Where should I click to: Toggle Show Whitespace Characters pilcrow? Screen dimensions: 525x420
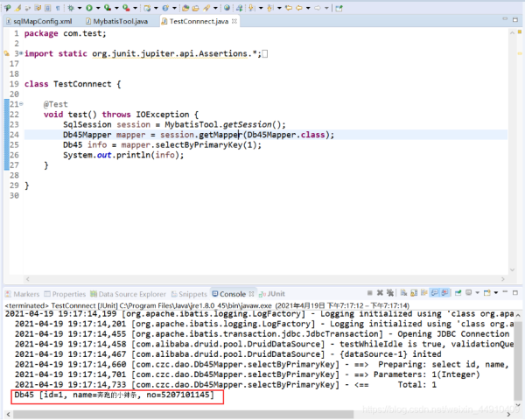[58, 8]
